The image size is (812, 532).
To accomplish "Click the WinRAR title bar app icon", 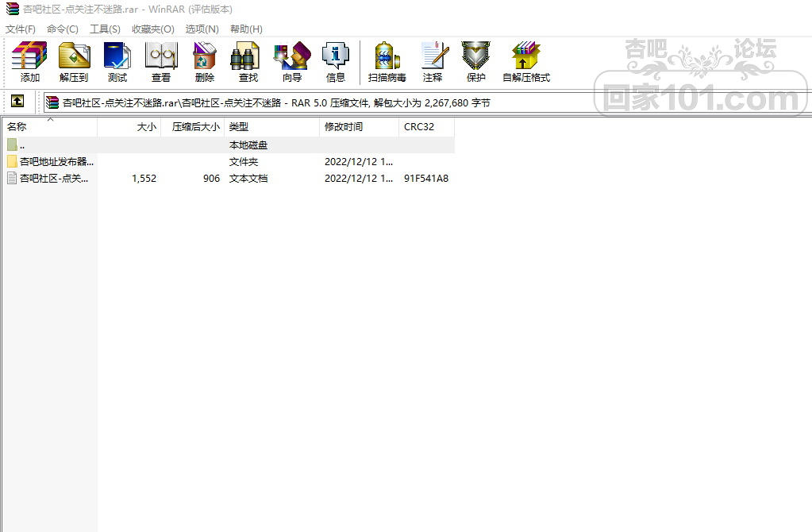I will pyautogui.click(x=13, y=9).
